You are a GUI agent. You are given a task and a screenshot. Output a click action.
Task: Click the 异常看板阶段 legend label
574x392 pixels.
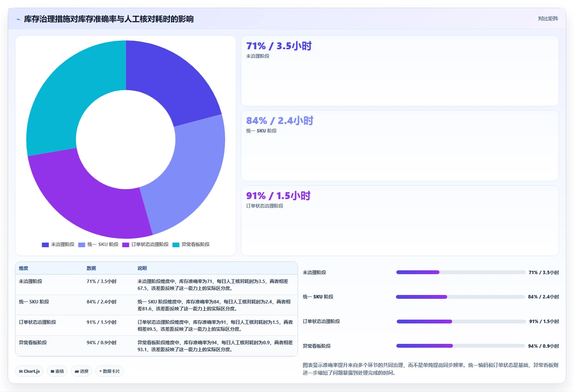(x=195, y=245)
